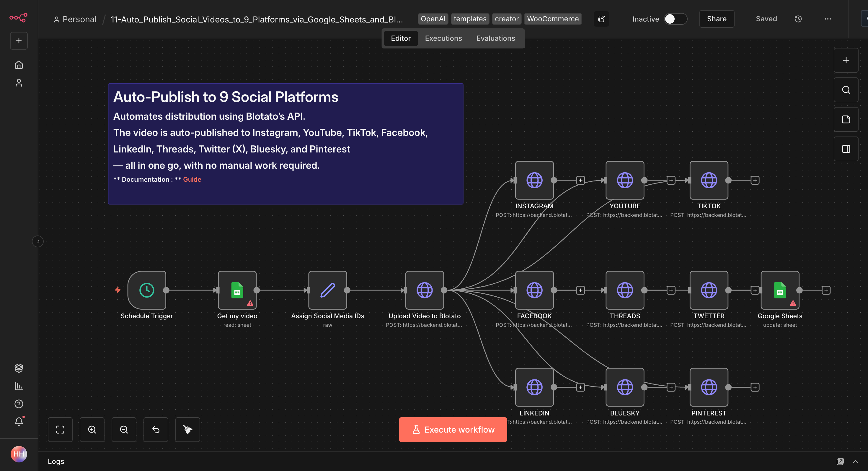The height and width of the screenshot is (471, 868).
Task: Select the tidy up magic-wand canvas icon
Action: pos(188,430)
